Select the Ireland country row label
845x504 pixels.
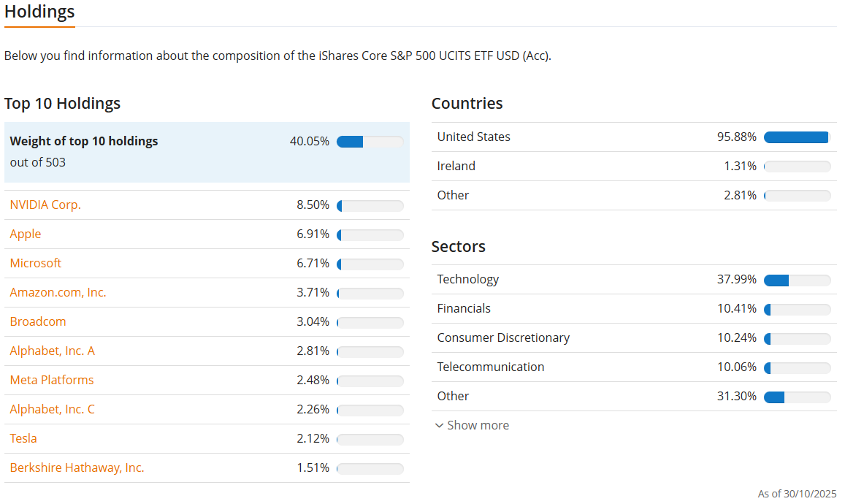coord(456,166)
